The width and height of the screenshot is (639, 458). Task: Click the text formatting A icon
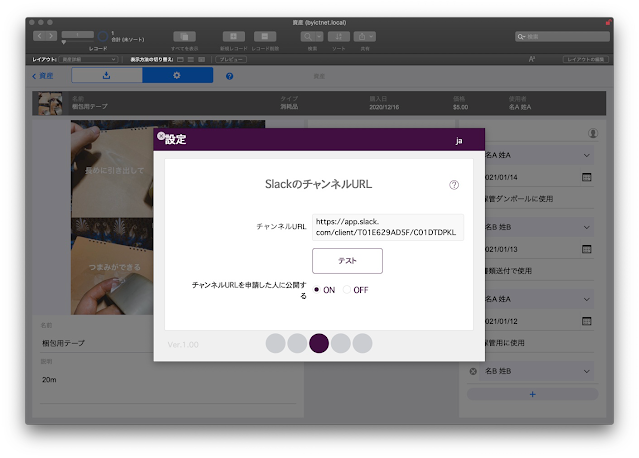coord(532,59)
